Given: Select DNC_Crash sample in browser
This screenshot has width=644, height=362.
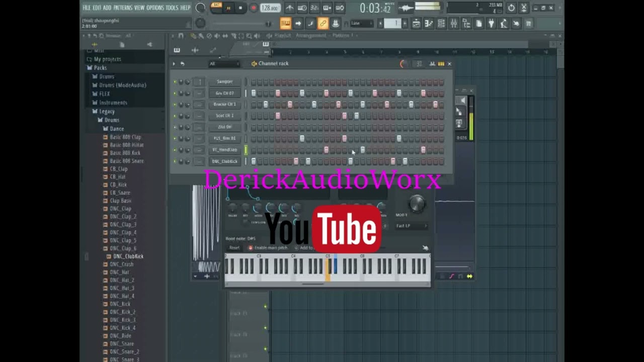Looking at the screenshot, I should click(121, 264).
